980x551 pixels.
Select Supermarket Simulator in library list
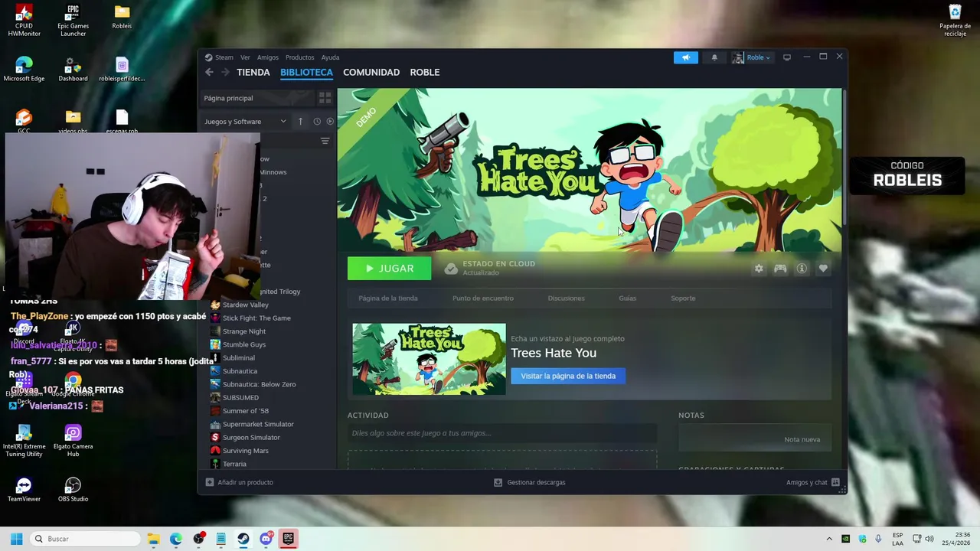[x=258, y=424]
